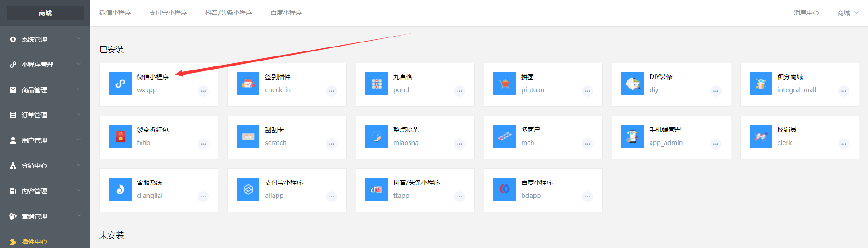Open the 抖音/头条小程序 ttapp plugin icon
Image resolution: width=868 pixels, height=248 pixels.
(377, 189)
